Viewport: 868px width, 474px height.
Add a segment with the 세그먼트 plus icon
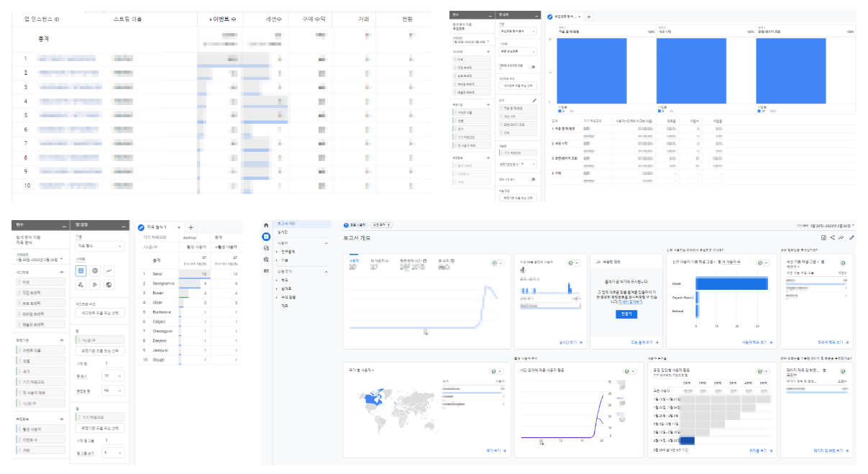62,273
